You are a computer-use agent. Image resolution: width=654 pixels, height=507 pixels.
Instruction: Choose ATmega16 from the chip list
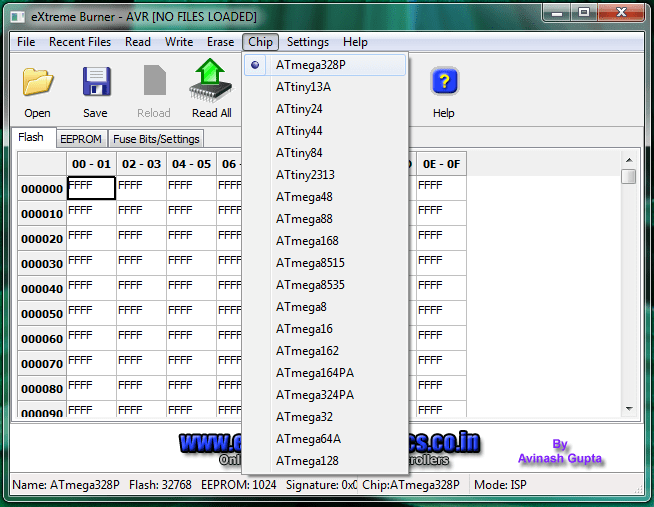point(304,329)
